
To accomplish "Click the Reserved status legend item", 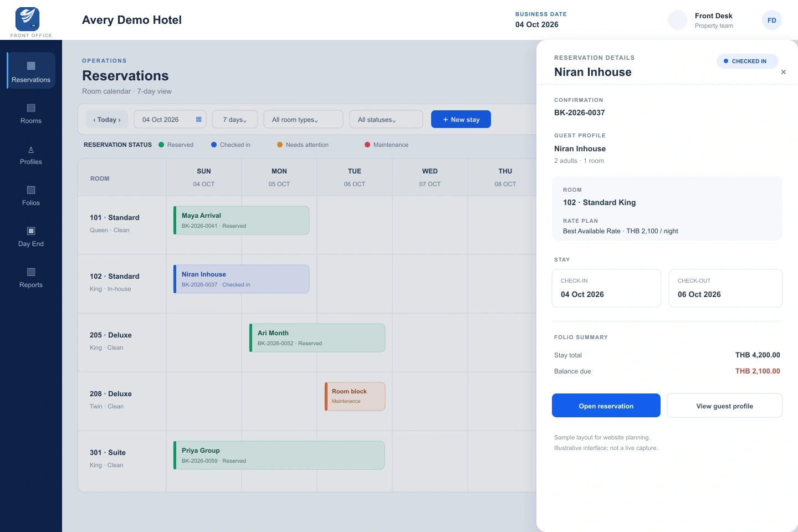I will [176, 145].
